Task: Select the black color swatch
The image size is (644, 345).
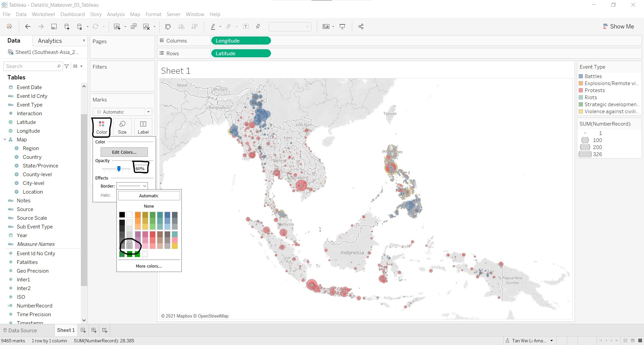Action: 122,215
